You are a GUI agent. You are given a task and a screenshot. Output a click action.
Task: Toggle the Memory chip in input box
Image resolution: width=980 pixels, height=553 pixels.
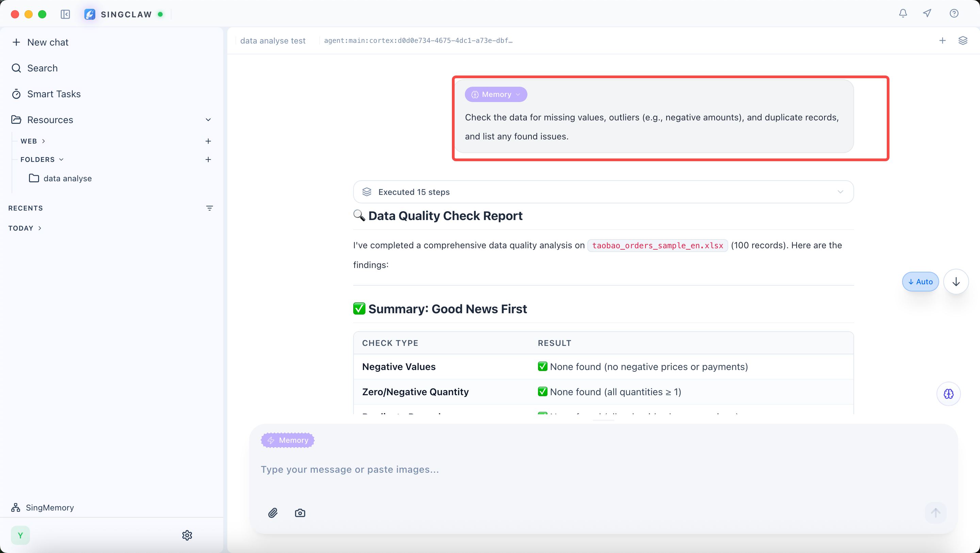(288, 440)
